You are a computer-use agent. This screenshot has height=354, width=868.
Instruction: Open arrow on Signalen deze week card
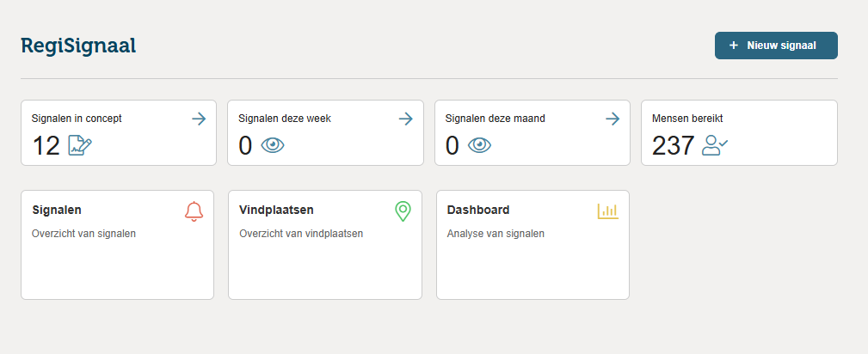click(x=406, y=119)
